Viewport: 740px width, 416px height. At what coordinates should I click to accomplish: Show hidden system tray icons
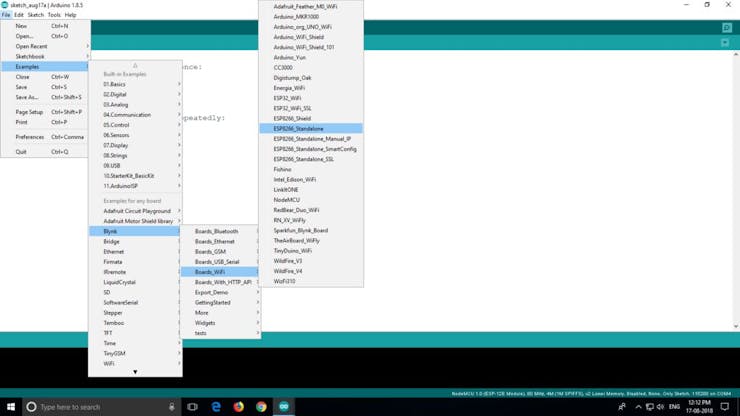pos(638,407)
